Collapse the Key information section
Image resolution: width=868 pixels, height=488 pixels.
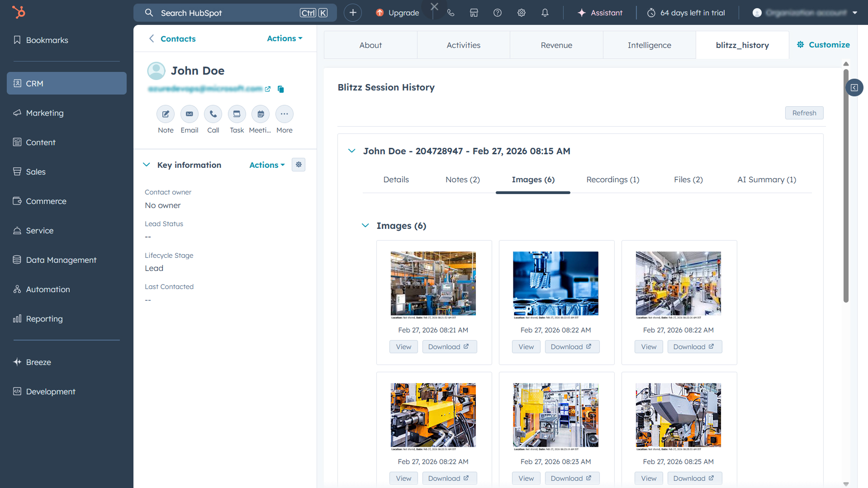pos(147,165)
